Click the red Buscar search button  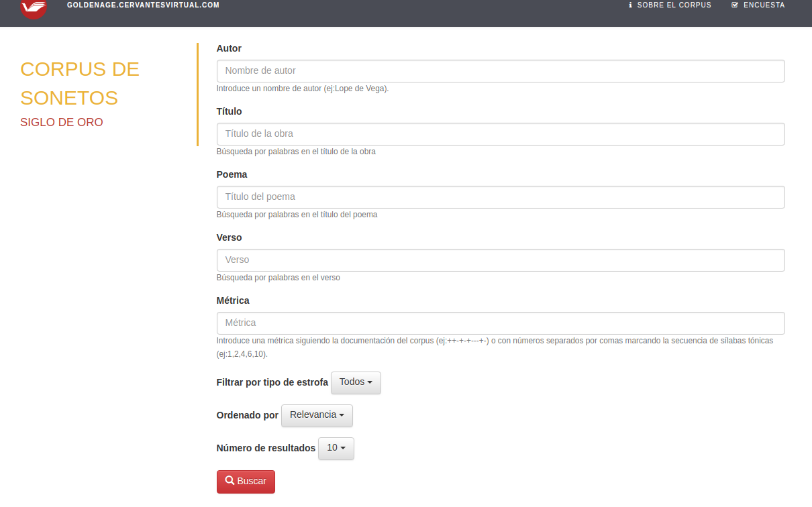click(246, 482)
